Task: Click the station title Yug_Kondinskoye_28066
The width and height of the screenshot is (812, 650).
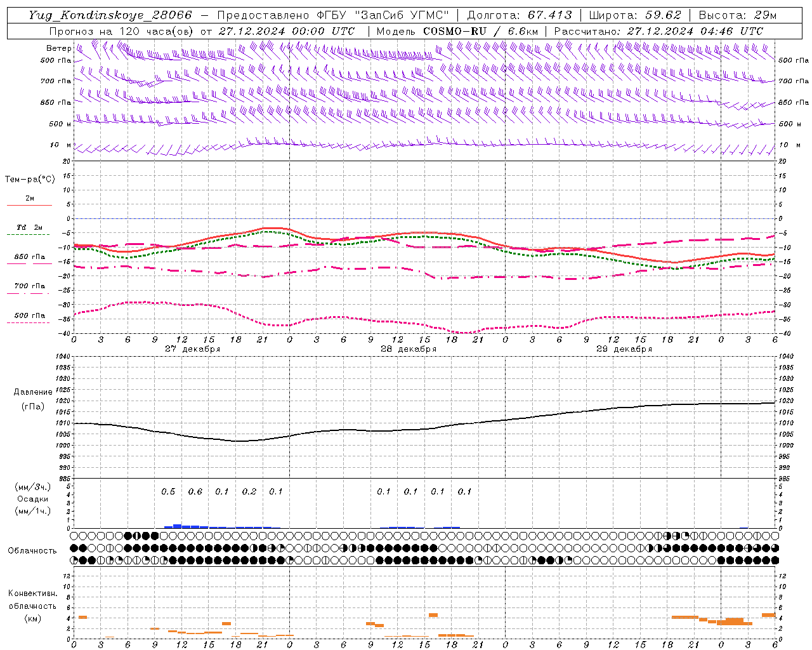Action: click(110, 15)
